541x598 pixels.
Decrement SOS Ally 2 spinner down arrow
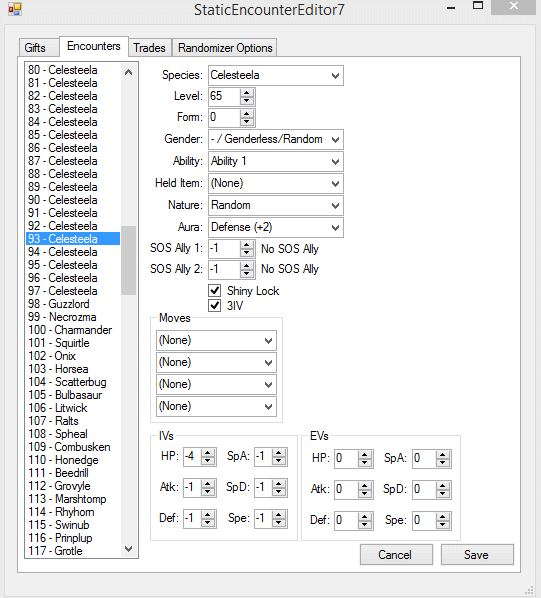(247, 274)
